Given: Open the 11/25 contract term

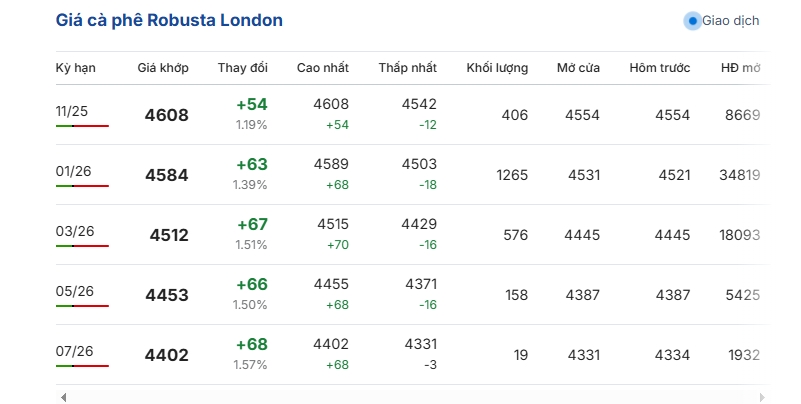Looking at the screenshot, I should [73, 111].
